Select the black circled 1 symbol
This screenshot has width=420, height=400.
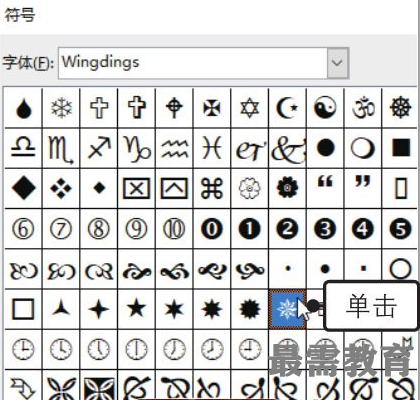pyautogui.click(x=250, y=229)
